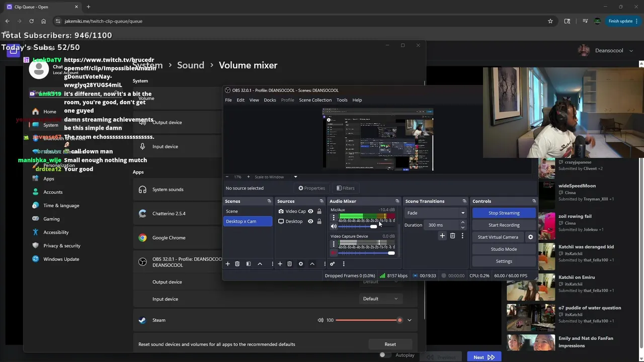This screenshot has height=362, width=644.
Task: Mute the Mic/Aux audio channel
Action: coord(333,227)
